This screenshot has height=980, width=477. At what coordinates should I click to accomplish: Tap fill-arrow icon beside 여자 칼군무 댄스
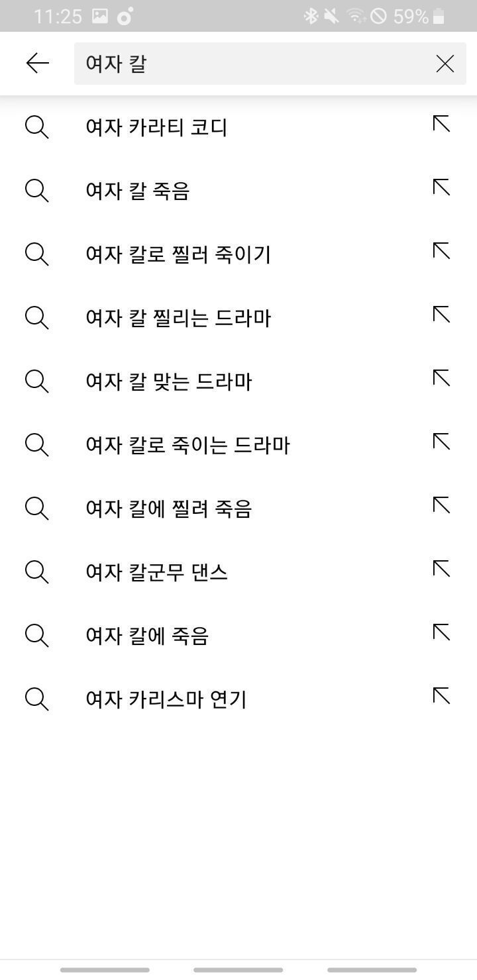[x=441, y=569]
